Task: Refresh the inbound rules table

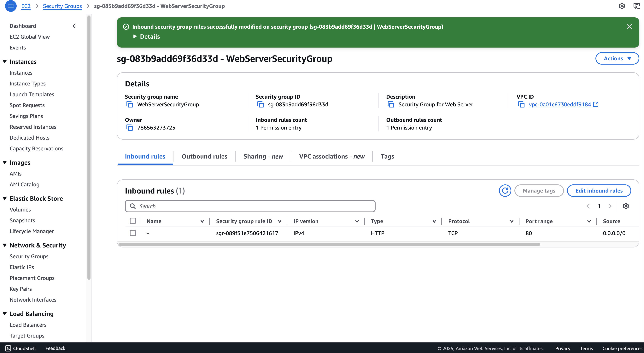Action: point(505,191)
